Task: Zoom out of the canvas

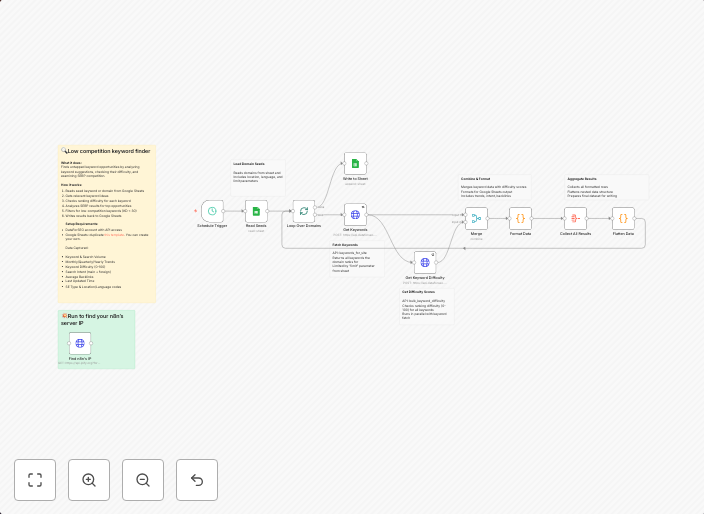Action: [143, 480]
